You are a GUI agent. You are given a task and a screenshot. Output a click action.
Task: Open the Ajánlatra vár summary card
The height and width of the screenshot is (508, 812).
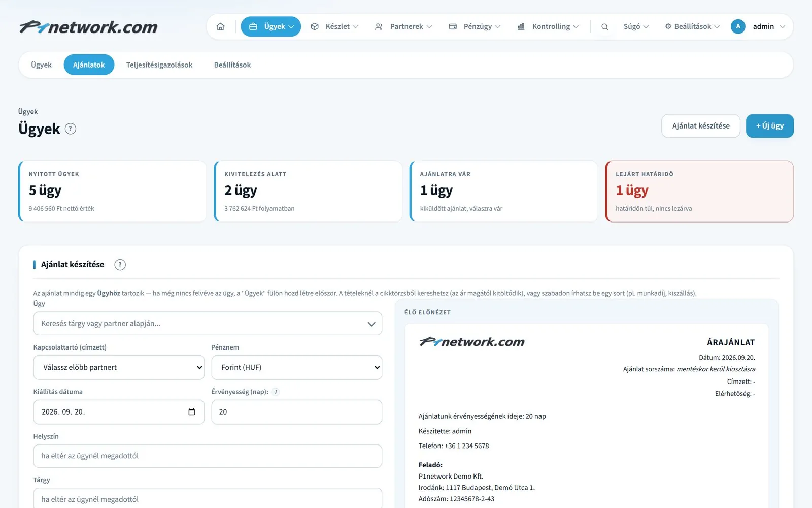click(x=503, y=192)
